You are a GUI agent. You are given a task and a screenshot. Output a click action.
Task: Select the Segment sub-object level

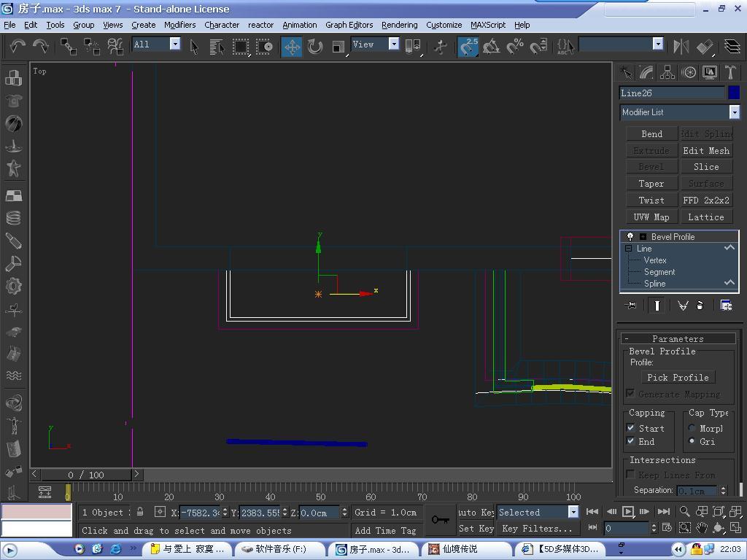(659, 272)
